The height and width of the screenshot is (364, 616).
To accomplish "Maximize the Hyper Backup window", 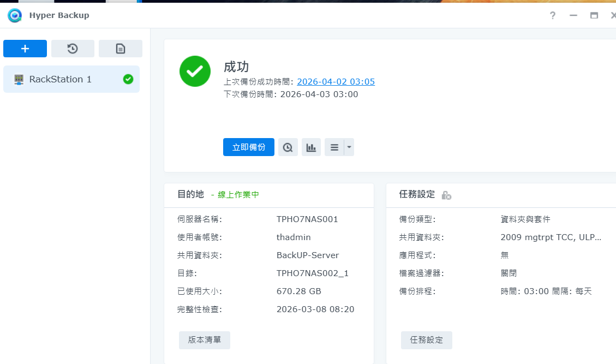I will 594,15.
